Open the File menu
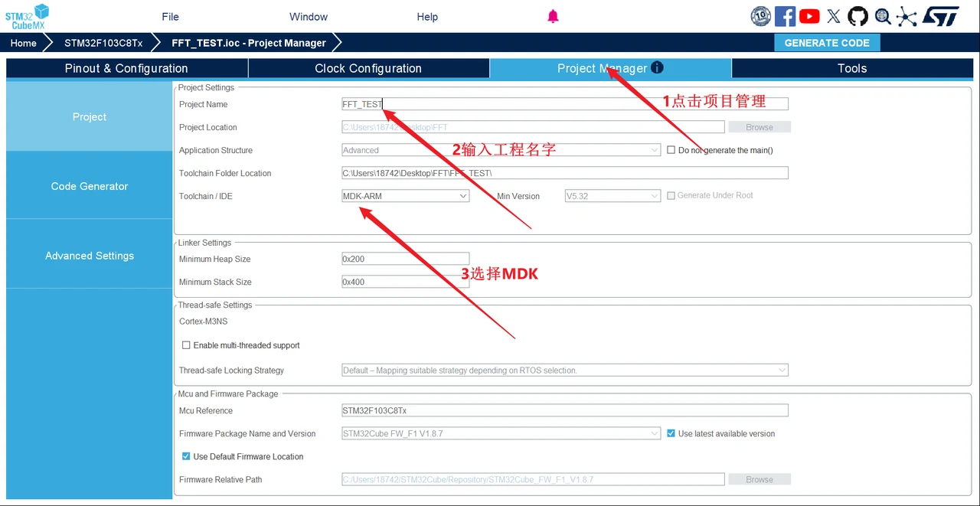 [170, 17]
